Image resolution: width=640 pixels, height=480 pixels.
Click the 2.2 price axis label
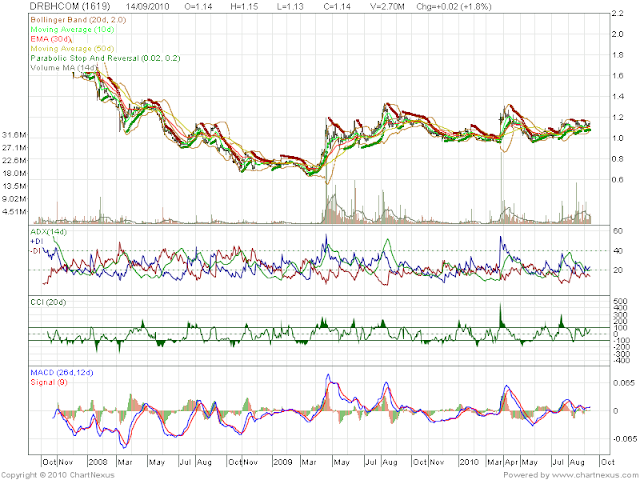point(618,13)
